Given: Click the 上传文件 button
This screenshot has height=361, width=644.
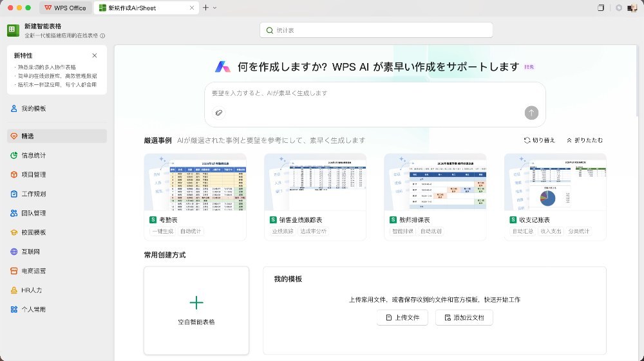Looking at the screenshot, I should click(x=402, y=317).
